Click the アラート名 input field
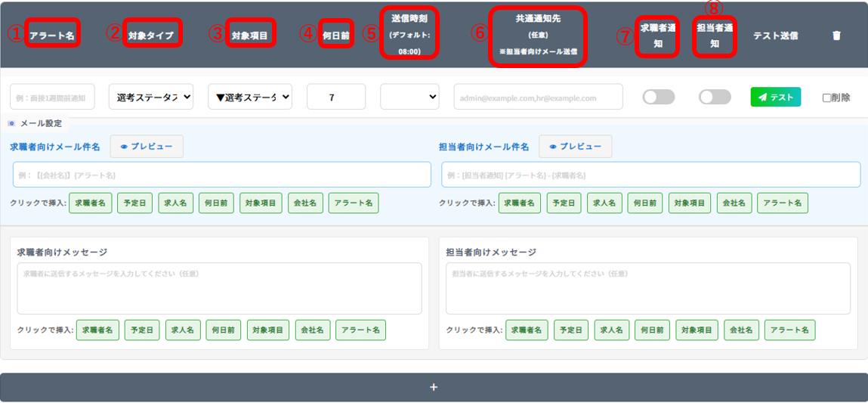Image resolution: width=868 pixels, height=403 pixels. point(52,97)
